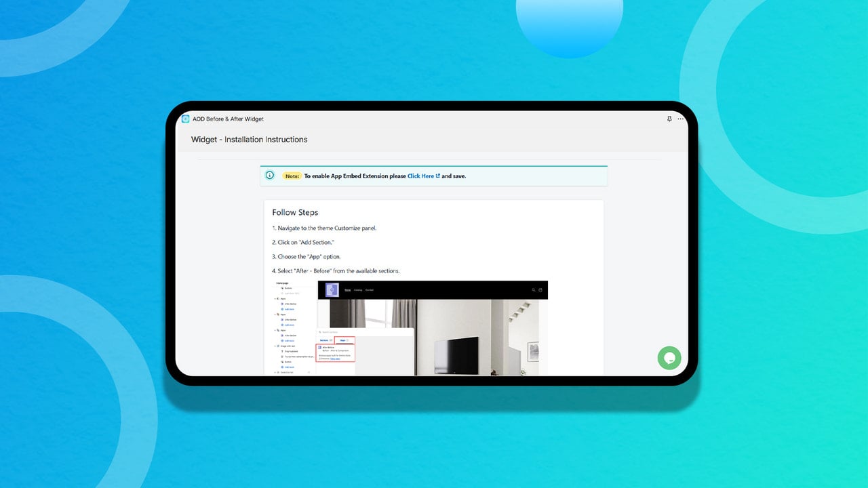Select step "Select After - Before from the available sections"
This screenshot has height=488, width=868.
[336, 271]
